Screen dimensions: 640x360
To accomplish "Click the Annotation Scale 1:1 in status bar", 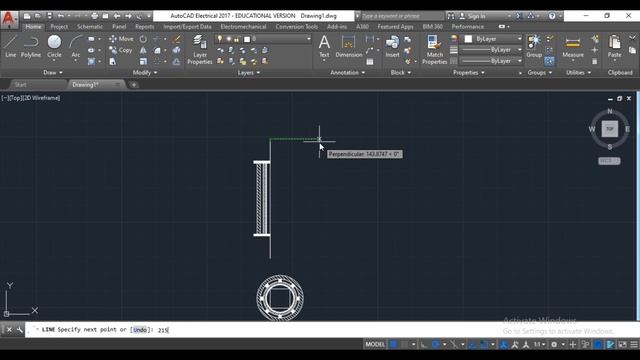I will click(540, 344).
